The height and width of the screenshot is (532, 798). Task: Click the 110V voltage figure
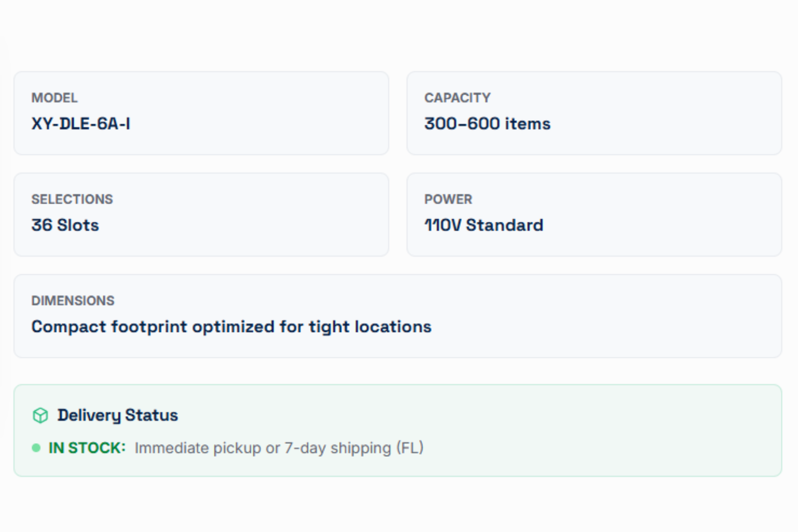pos(443,225)
